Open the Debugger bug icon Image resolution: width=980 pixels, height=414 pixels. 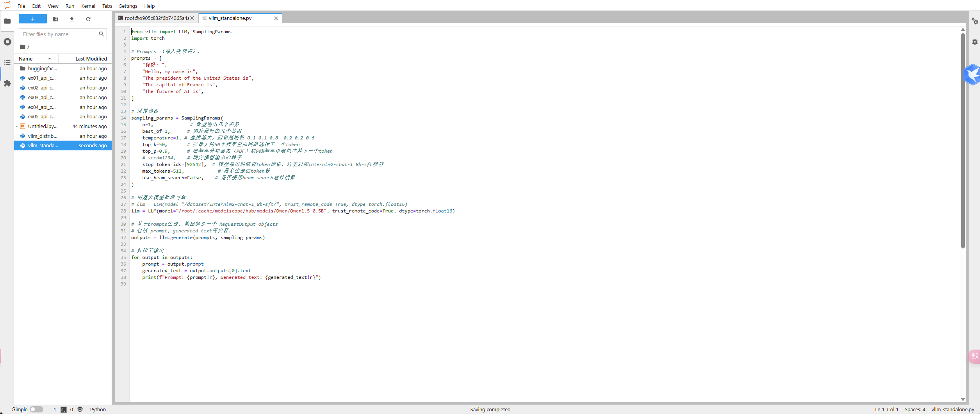[x=975, y=42]
